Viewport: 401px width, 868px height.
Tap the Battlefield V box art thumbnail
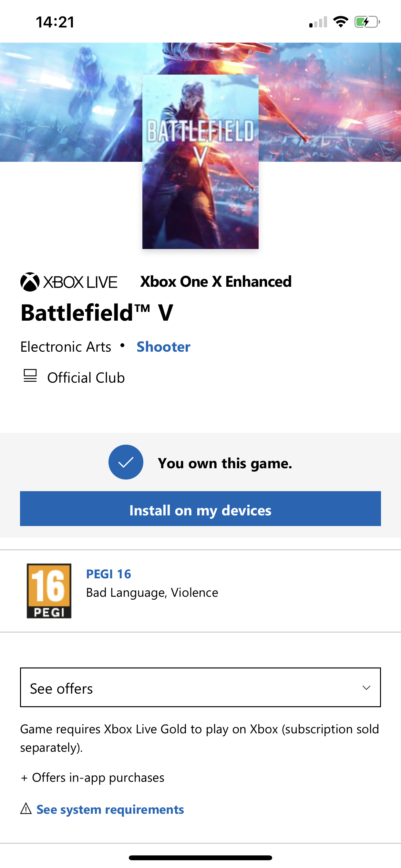click(200, 162)
